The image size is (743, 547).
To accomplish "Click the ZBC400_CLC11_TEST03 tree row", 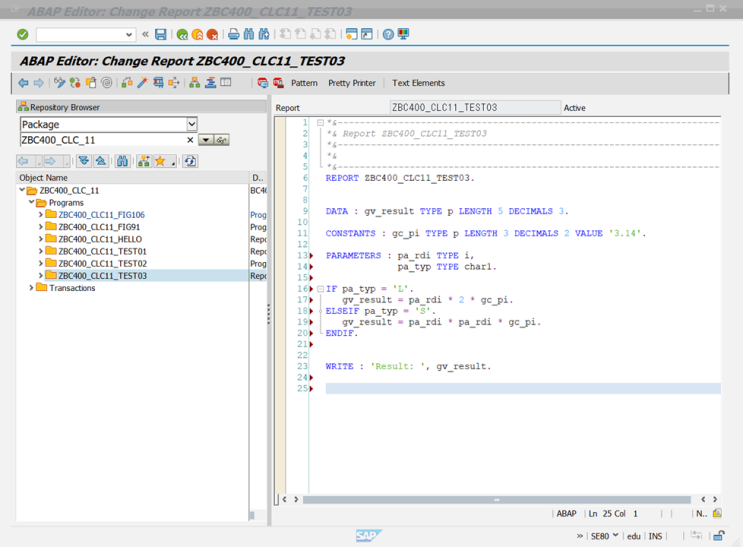I will tap(133, 275).
